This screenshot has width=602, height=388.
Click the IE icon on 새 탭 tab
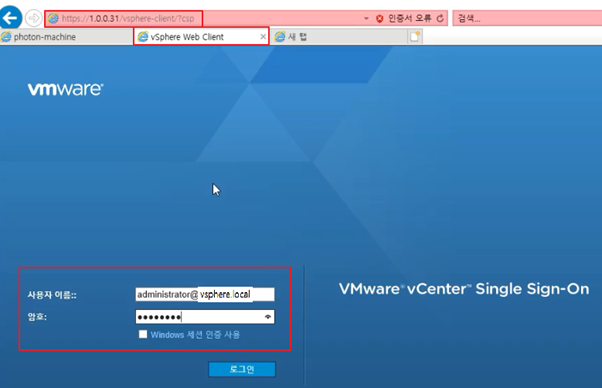point(280,37)
